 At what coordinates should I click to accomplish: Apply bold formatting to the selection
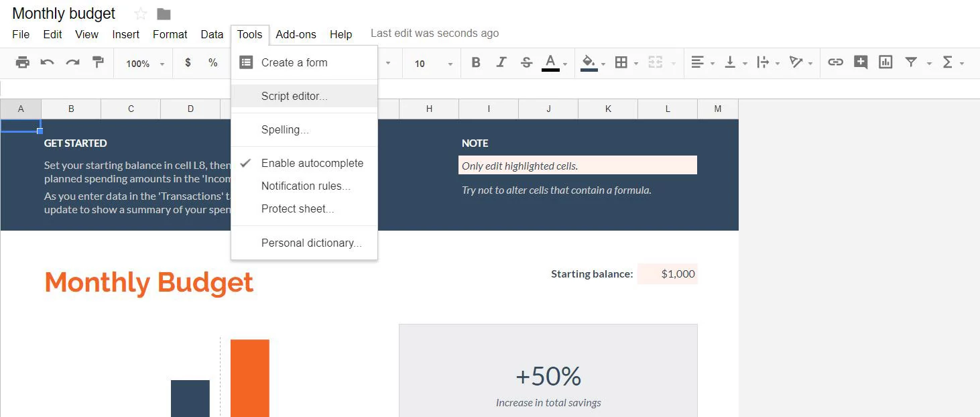[x=476, y=62]
